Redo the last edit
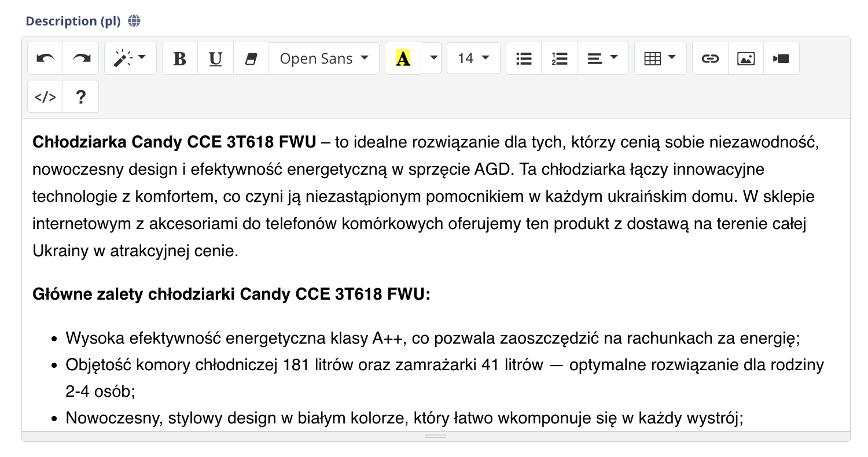This screenshot has height=457, width=868. click(x=81, y=58)
